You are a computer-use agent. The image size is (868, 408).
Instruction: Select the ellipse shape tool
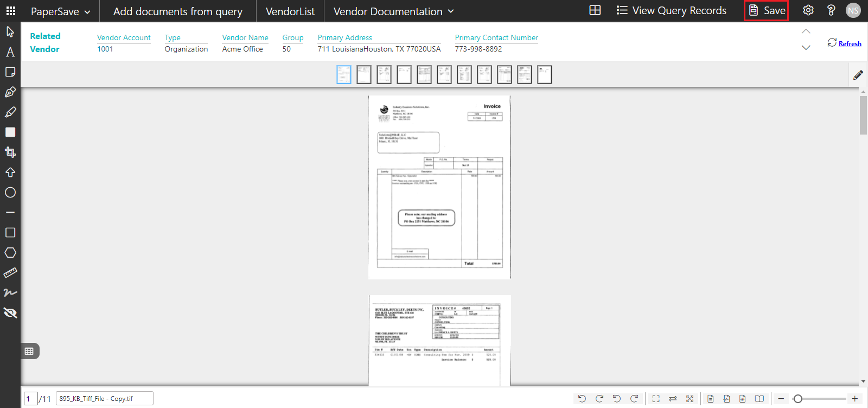point(10,193)
